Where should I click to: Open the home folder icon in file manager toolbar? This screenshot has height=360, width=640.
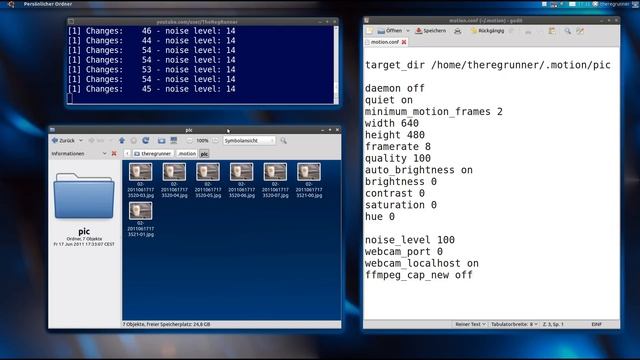[162, 140]
